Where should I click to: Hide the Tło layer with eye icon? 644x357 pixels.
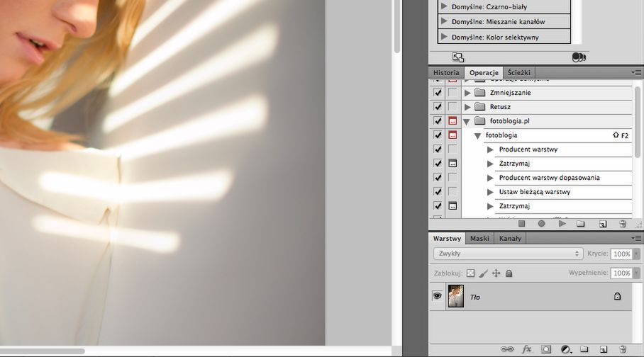click(x=437, y=296)
